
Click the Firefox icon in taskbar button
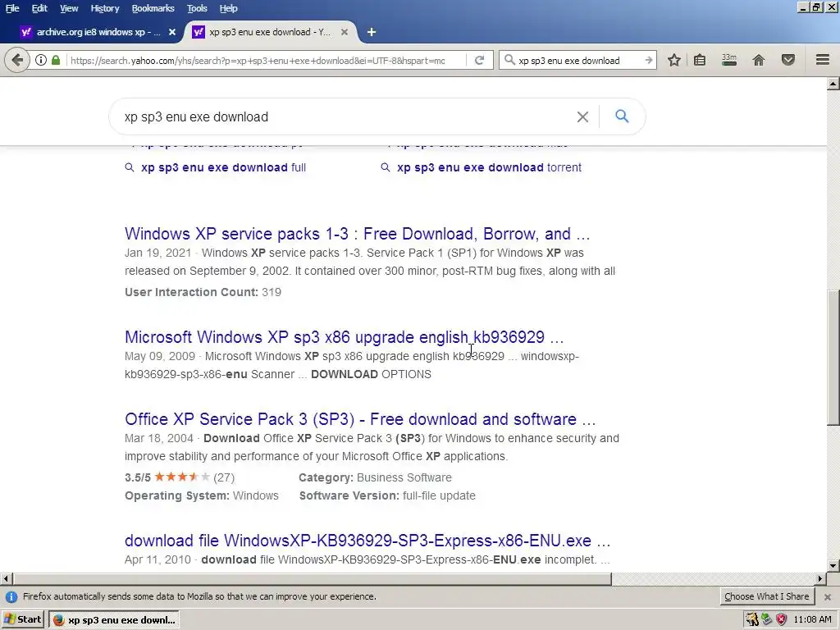click(59, 620)
